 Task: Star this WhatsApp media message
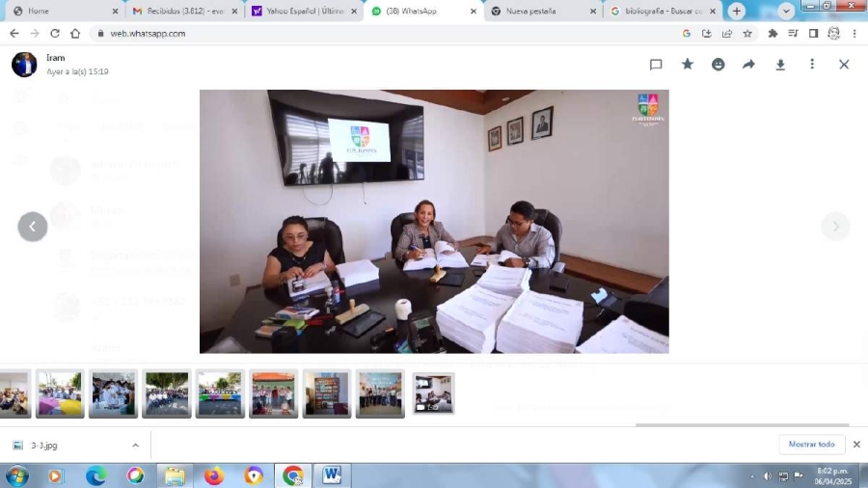(688, 65)
